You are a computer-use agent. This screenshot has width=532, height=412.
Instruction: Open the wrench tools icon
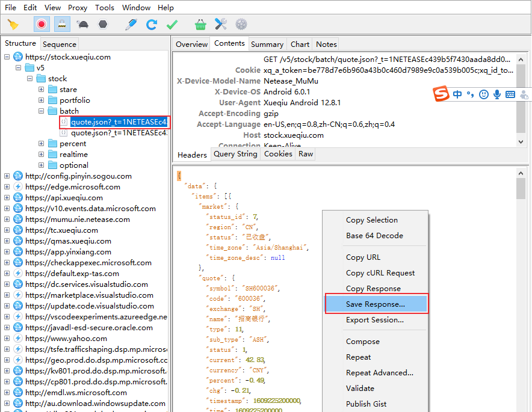pyautogui.click(x=221, y=25)
